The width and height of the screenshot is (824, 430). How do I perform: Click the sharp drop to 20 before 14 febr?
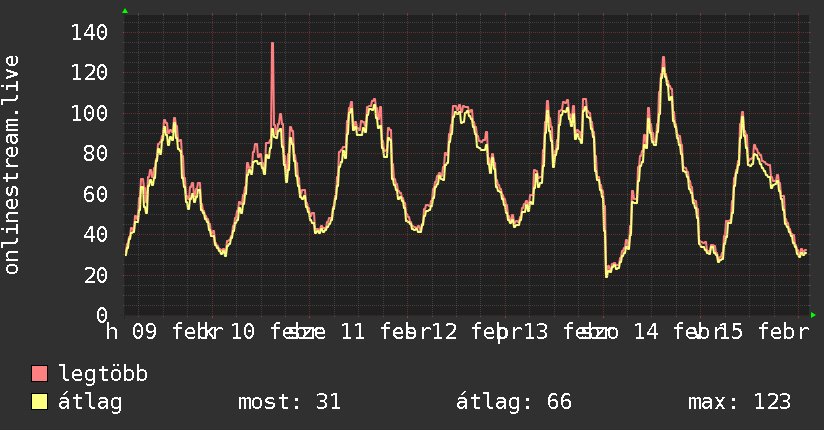pyautogui.click(x=606, y=273)
